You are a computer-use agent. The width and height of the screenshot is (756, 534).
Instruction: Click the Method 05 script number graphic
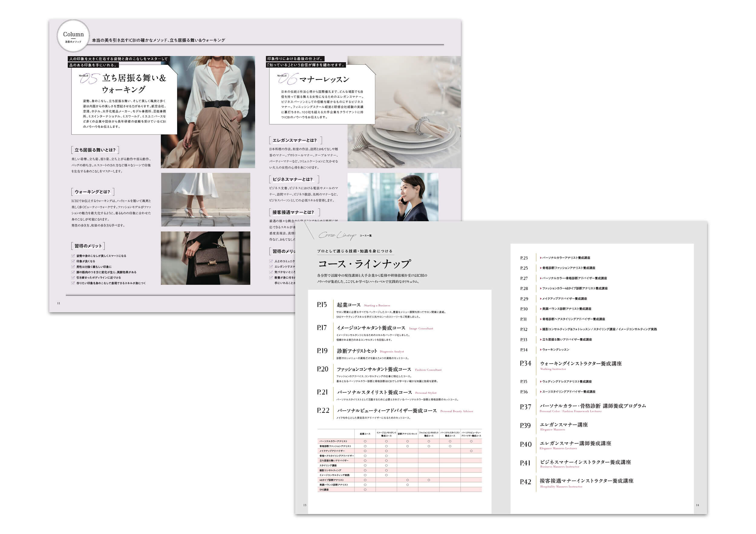coord(90,79)
